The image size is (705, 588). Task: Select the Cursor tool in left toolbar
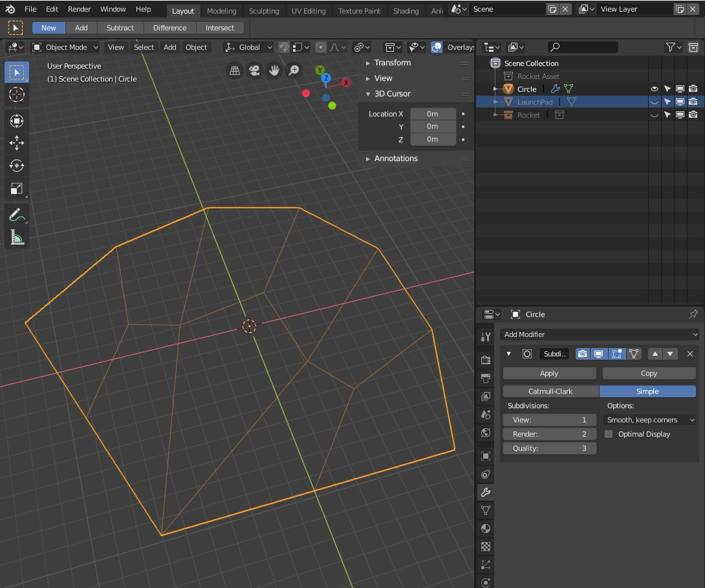17,95
